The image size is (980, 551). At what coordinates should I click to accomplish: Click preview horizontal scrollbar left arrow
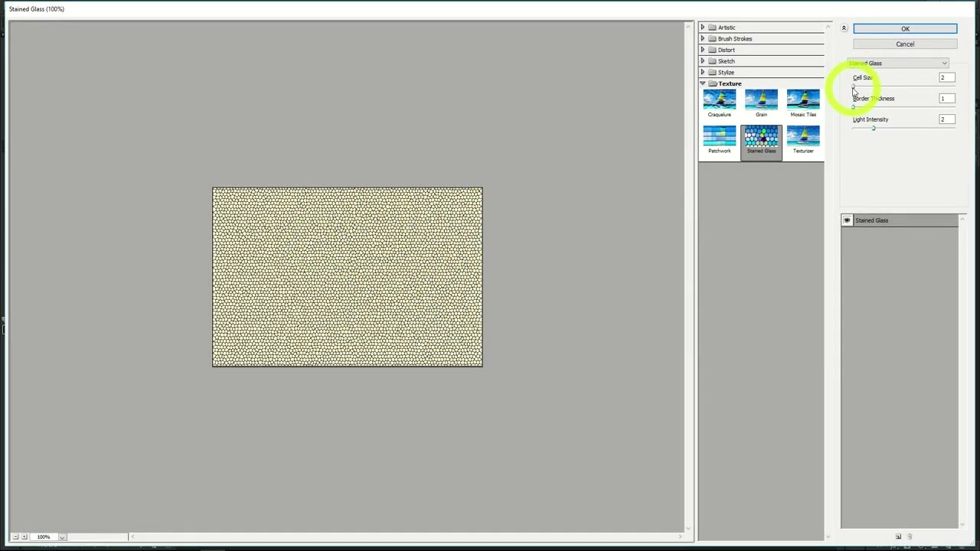132,536
